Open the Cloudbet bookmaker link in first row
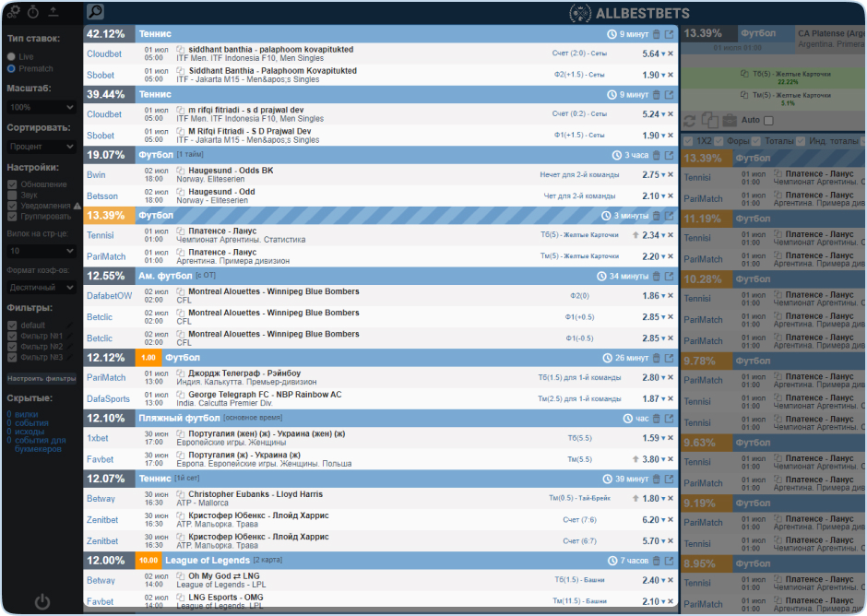Viewport: 867px width, 616px height. [x=104, y=54]
